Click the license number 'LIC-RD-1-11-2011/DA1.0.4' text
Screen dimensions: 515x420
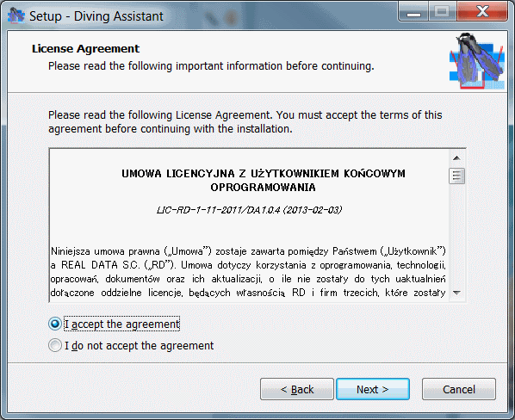[x=219, y=210]
